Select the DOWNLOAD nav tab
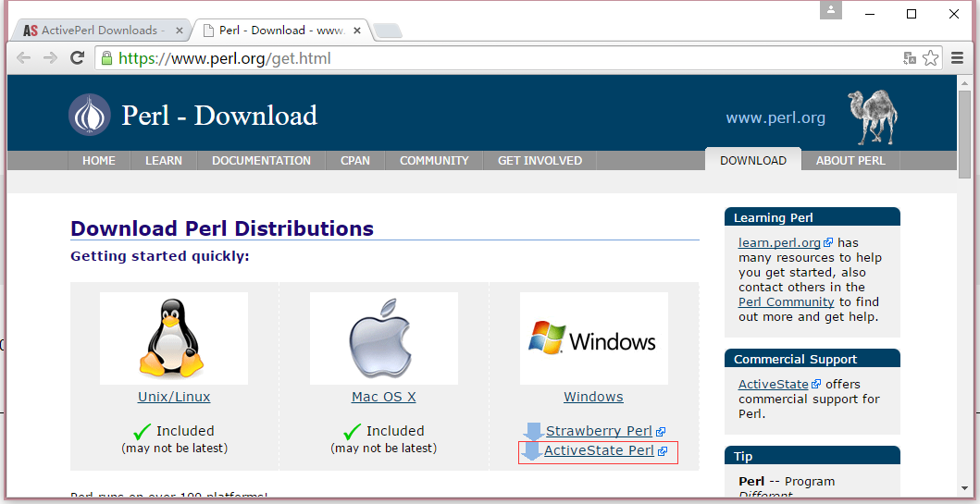This screenshot has width=980, height=504. point(753,160)
